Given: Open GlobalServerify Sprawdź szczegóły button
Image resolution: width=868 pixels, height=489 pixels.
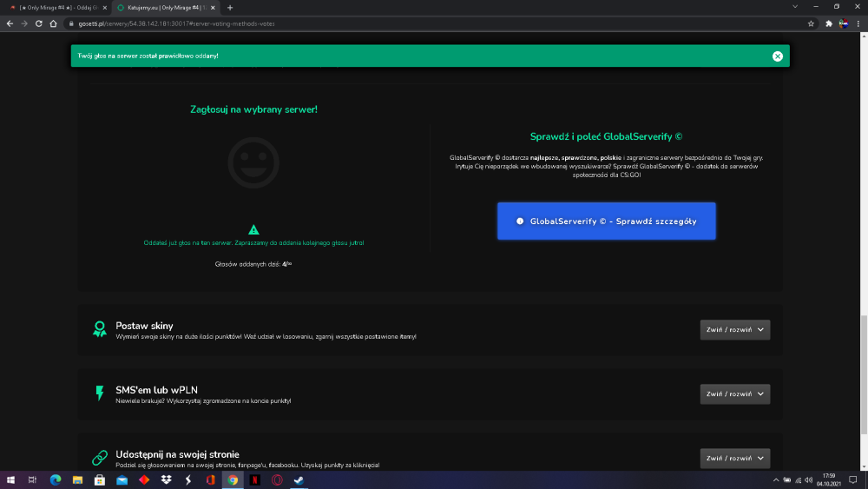Looking at the screenshot, I should [606, 221].
